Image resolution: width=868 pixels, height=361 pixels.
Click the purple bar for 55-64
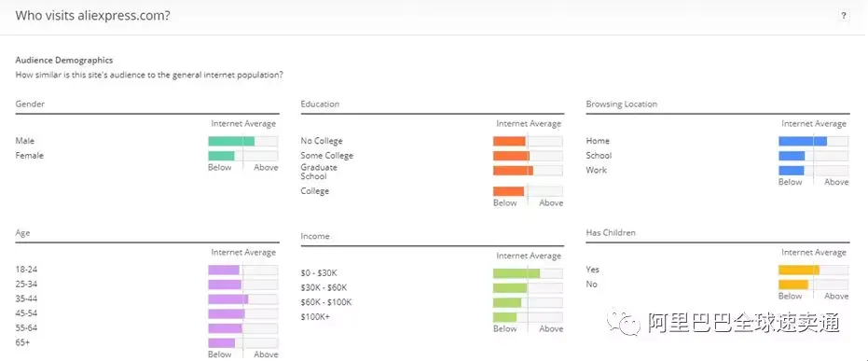(226, 328)
